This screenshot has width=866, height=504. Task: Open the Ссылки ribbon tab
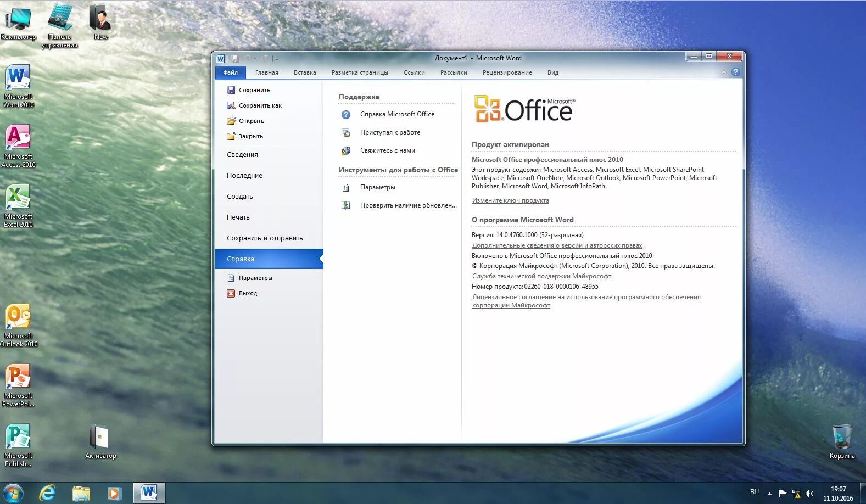414,72
